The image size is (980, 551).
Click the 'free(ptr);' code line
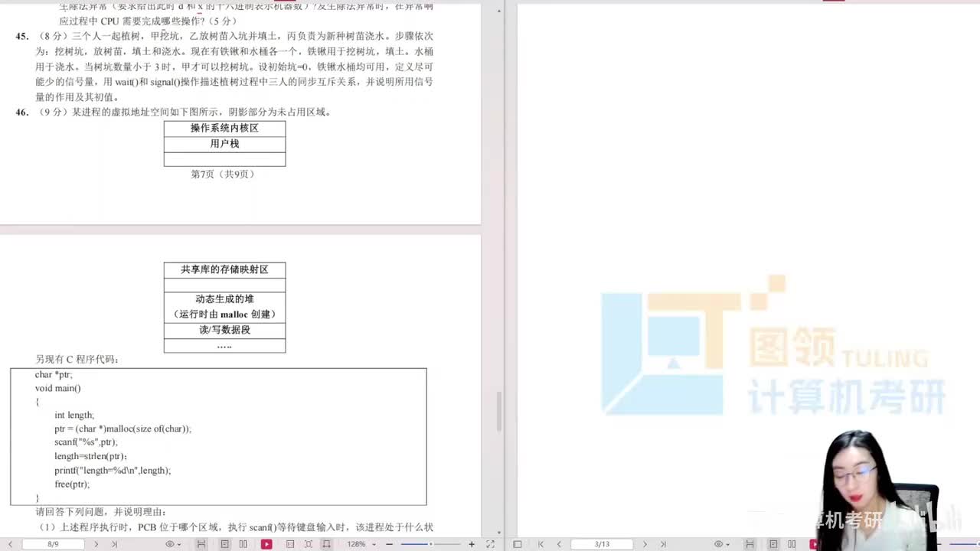(x=72, y=484)
